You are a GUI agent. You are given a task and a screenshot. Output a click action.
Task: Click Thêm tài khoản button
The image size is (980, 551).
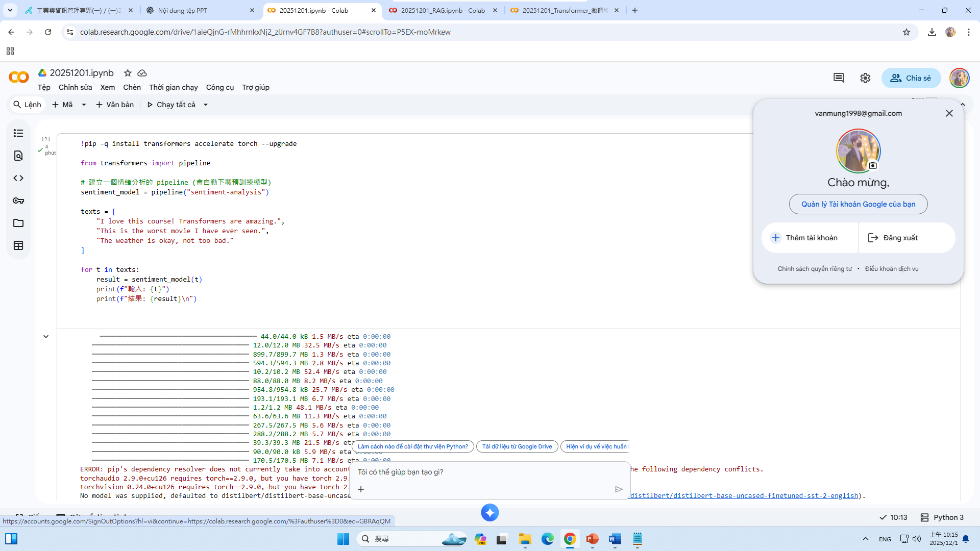click(811, 238)
